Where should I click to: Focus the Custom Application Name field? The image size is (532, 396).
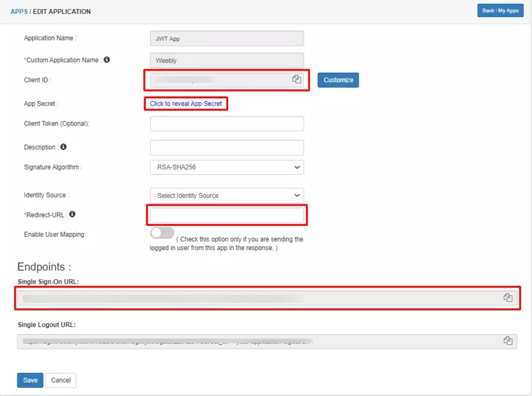coord(227,60)
